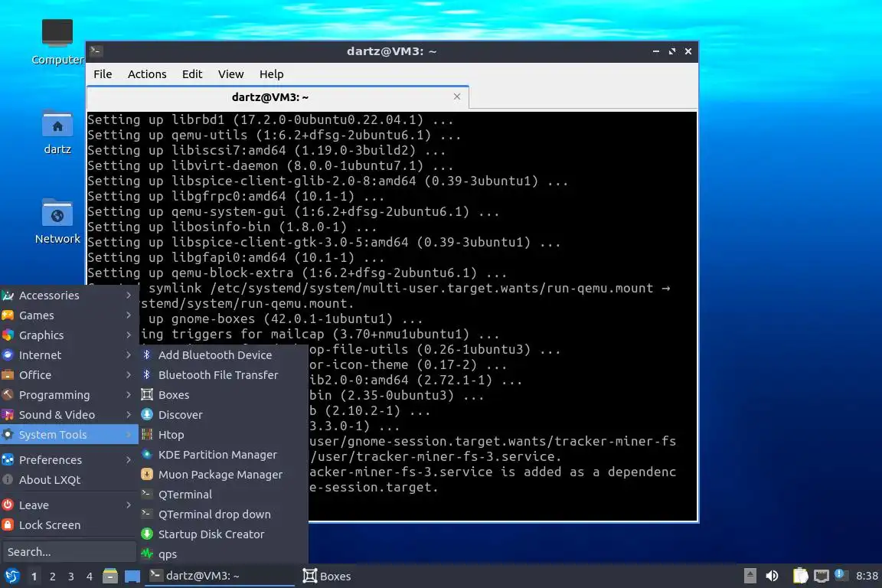Click the Boxes icon in System Tools submenu
882x588 pixels.
pos(147,394)
